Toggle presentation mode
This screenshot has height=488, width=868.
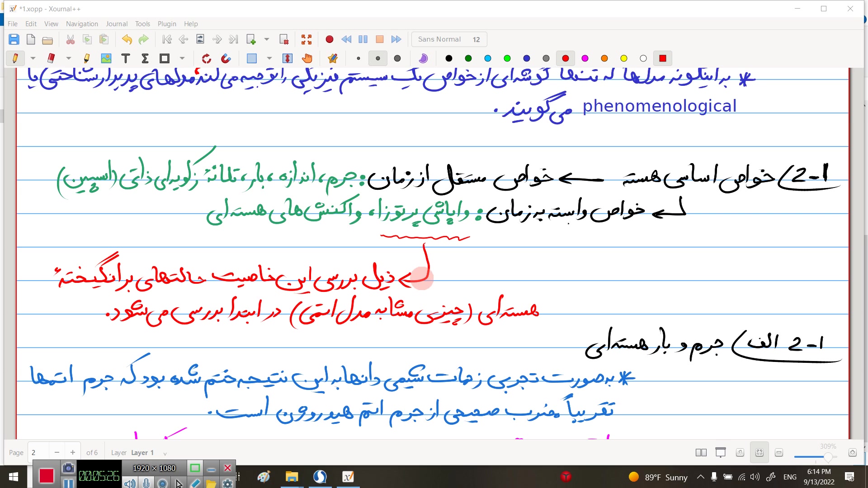click(721, 452)
